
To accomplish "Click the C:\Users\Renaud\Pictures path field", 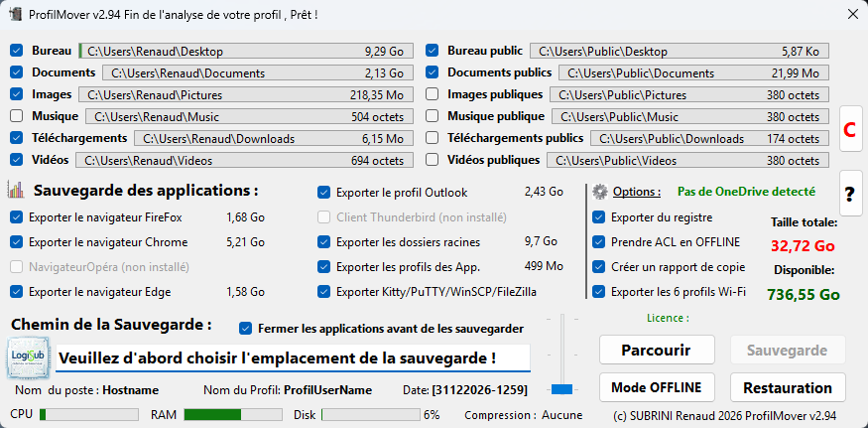I will [x=246, y=94].
